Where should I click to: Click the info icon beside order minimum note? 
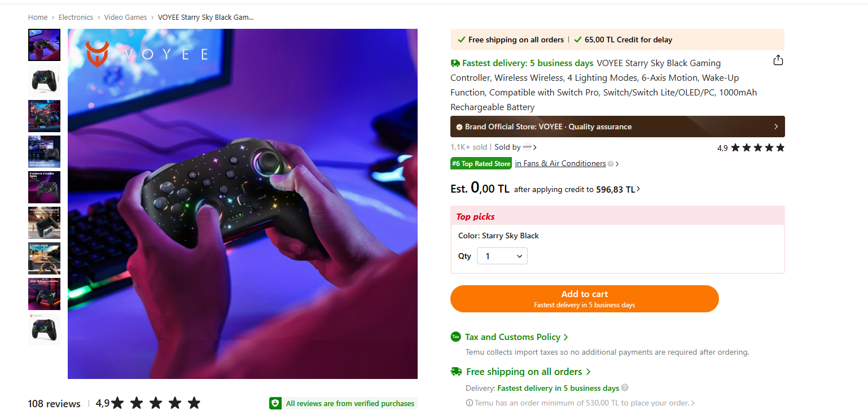[x=469, y=403]
